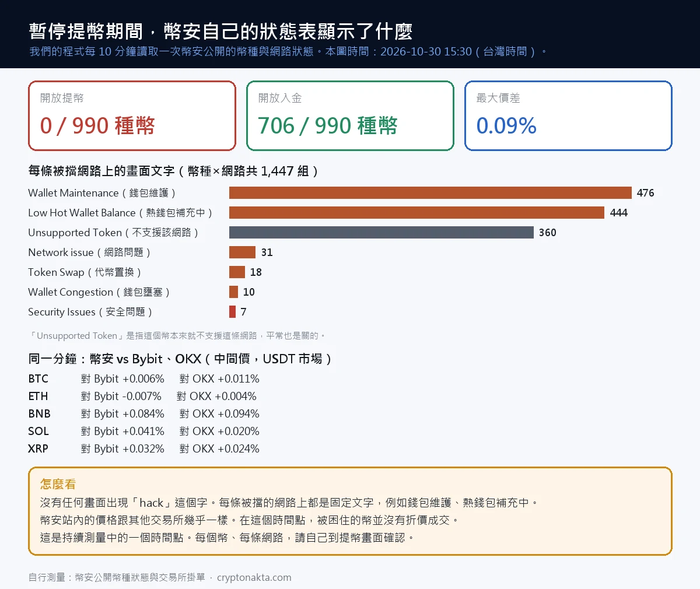The width and height of the screenshot is (700, 589).
Task: Click the Token Swap label
Action: (x=85, y=272)
